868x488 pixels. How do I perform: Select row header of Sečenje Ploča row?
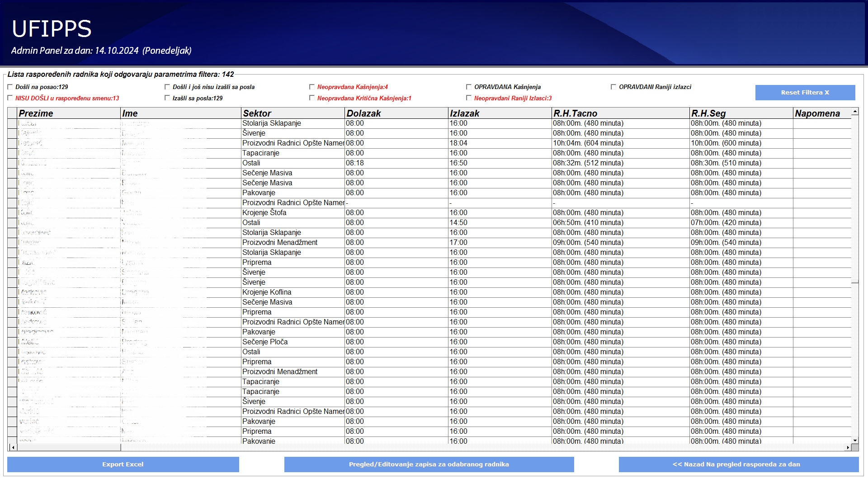point(12,342)
